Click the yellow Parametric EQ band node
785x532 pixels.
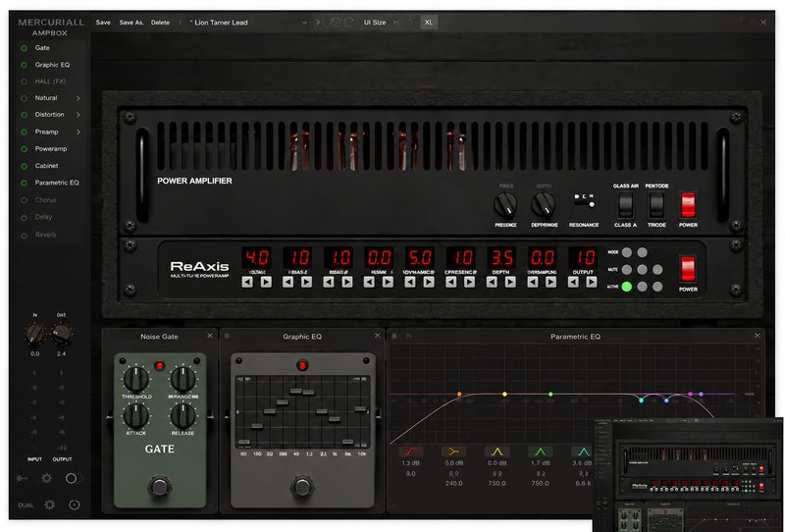(x=504, y=395)
